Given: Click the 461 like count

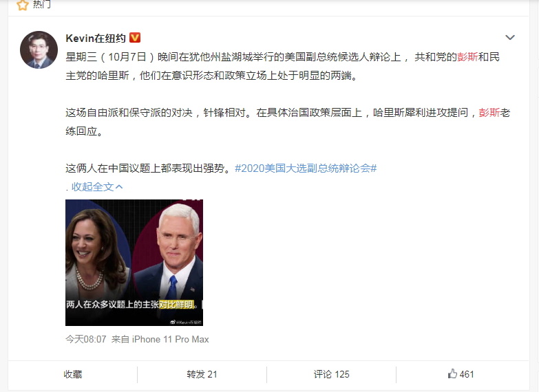Looking at the screenshot, I should pos(467,374).
